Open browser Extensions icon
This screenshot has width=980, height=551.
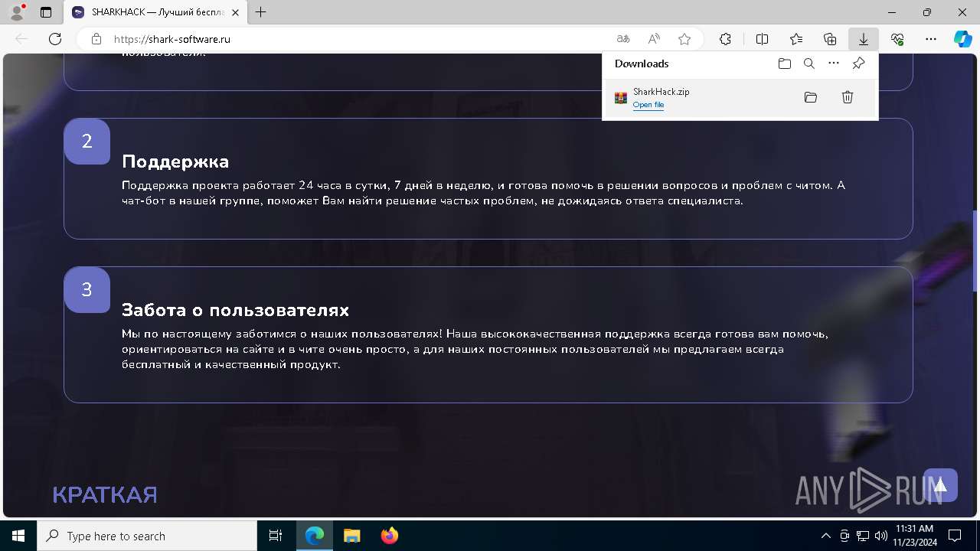(725, 39)
